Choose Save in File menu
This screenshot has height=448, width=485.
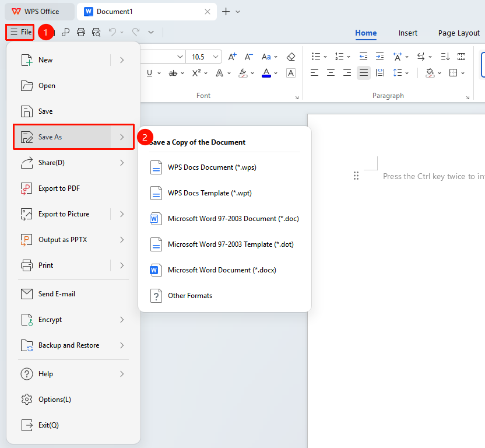point(73,111)
